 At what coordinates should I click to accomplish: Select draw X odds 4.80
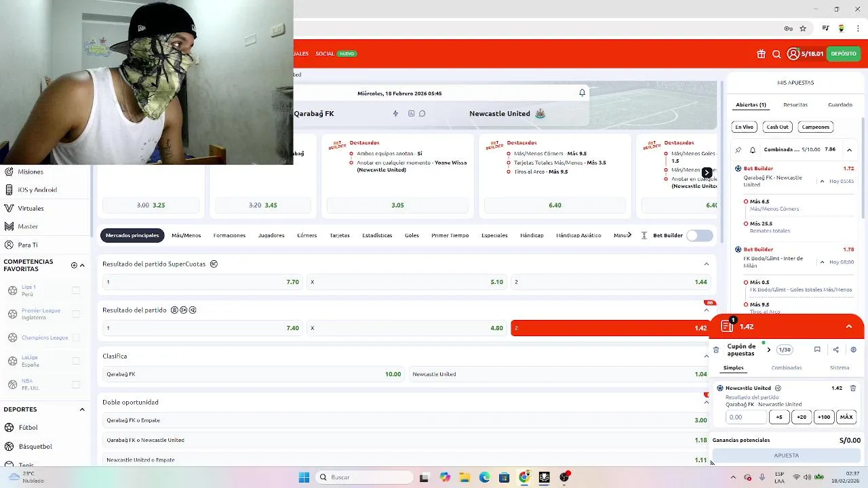pyautogui.click(x=407, y=328)
